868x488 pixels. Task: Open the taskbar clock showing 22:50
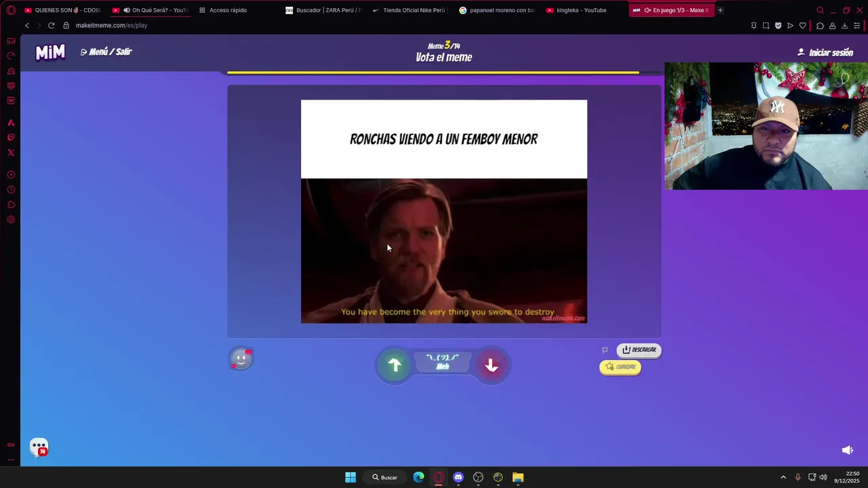pyautogui.click(x=848, y=477)
